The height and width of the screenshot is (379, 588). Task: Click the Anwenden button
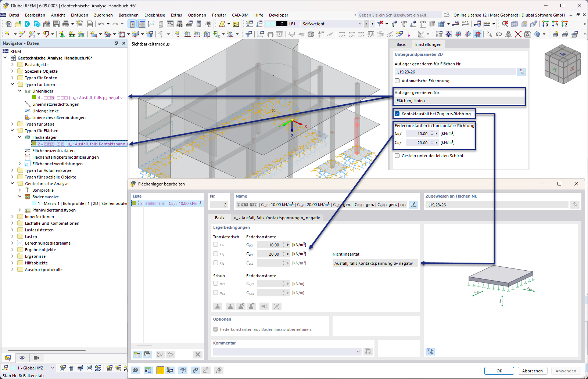(566, 371)
